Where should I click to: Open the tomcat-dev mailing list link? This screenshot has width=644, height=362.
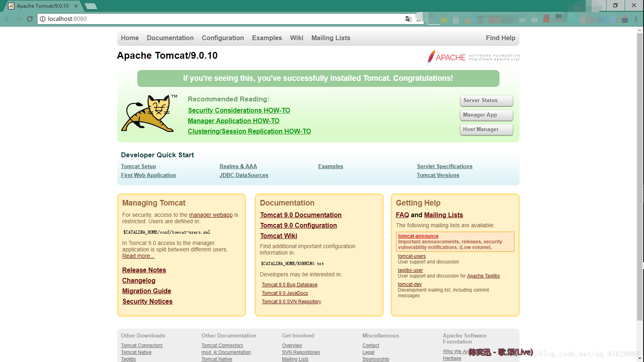[x=410, y=284]
